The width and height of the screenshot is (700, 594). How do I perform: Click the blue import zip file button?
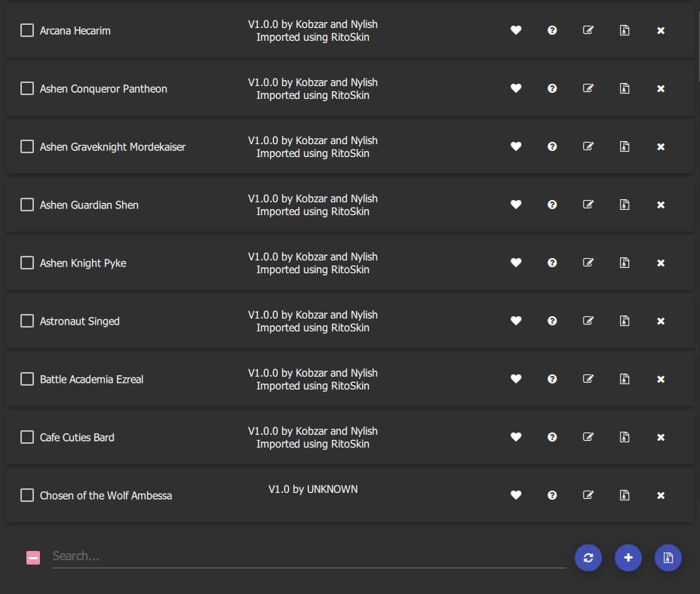[668, 557]
